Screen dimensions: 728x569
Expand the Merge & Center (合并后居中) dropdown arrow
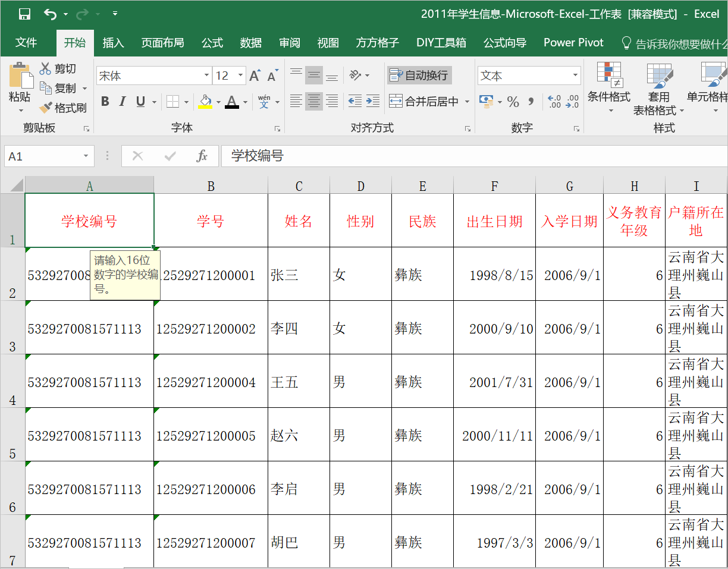coord(467,102)
